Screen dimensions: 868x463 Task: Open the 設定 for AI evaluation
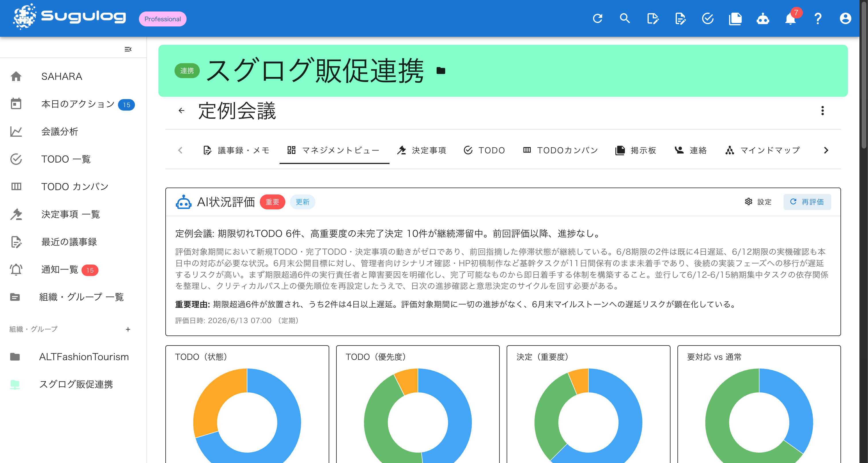pyautogui.click(x=758, y=202)
